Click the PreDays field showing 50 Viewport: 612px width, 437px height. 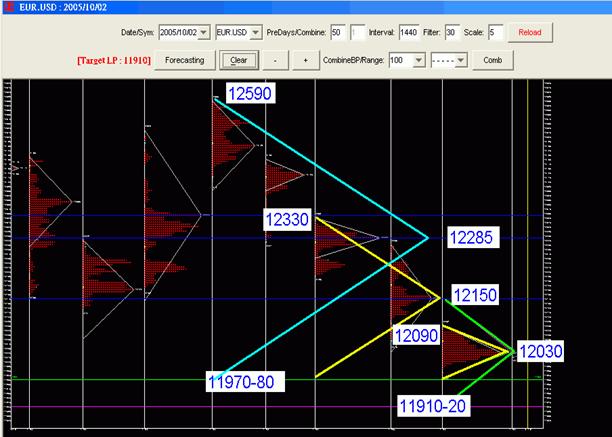[x=339, y=33]
